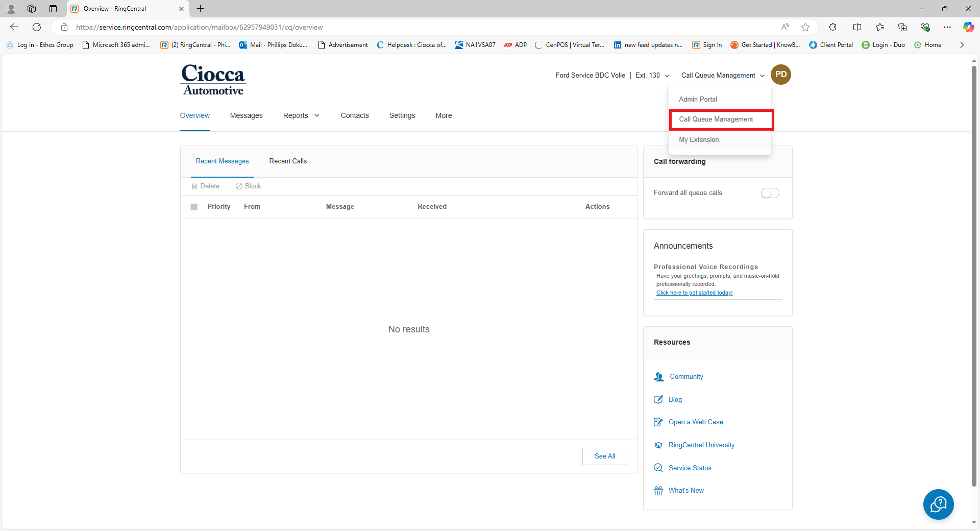The width and height of the screenshot is (980, 531).
Task: Open the Messages tab
Action: 246,116
